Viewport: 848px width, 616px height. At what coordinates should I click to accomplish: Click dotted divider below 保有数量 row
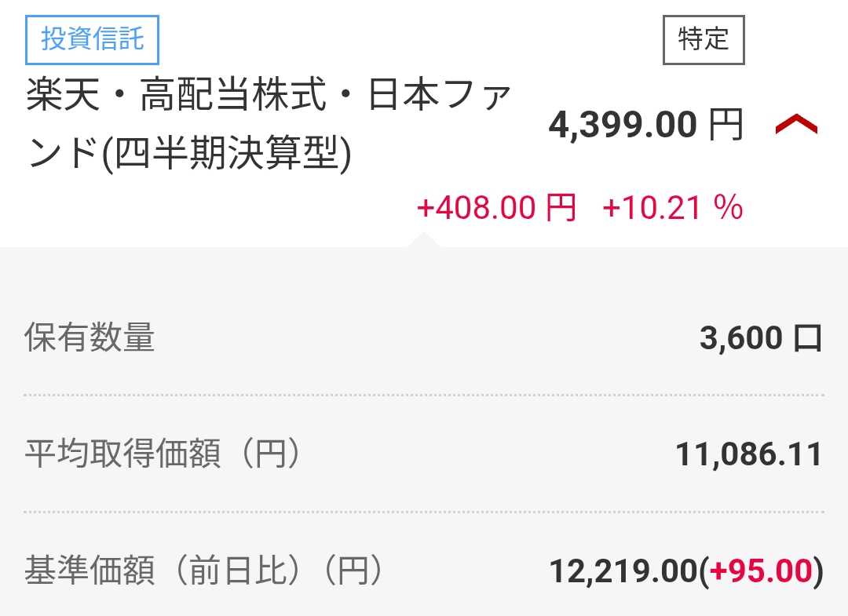click(x=424, y=395)
